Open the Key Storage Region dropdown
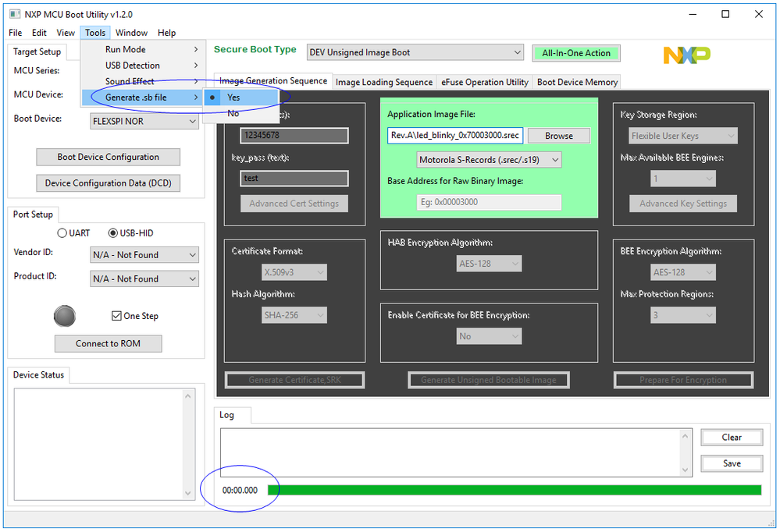This screenshot has height=532, width=780. pos(683,136)
